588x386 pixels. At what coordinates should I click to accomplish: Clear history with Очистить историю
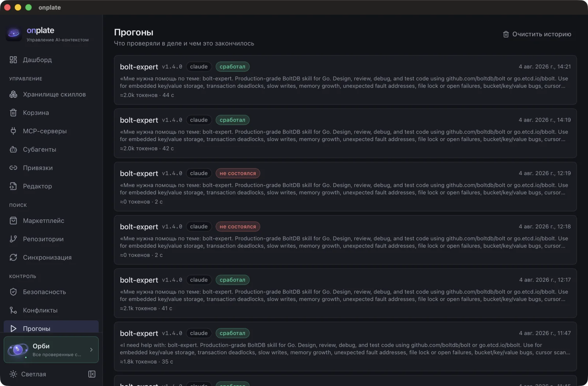[x=537, y=34]
